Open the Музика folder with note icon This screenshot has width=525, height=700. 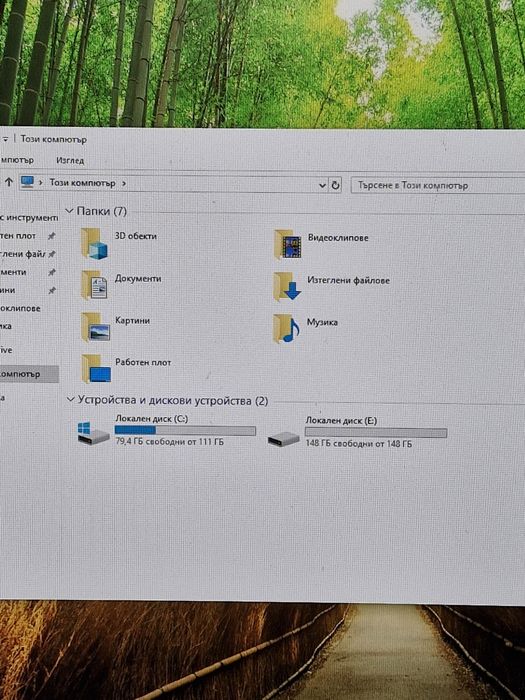click(x=286, y=329)
